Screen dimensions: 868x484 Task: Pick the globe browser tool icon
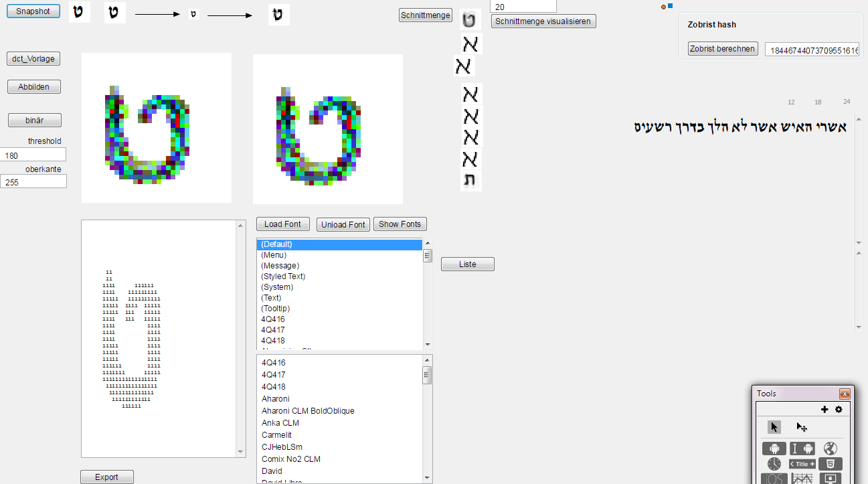click(831, 449)
